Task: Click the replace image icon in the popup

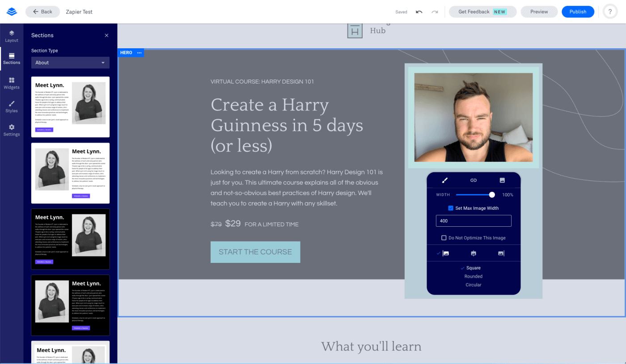Action: tap(502, 180)
